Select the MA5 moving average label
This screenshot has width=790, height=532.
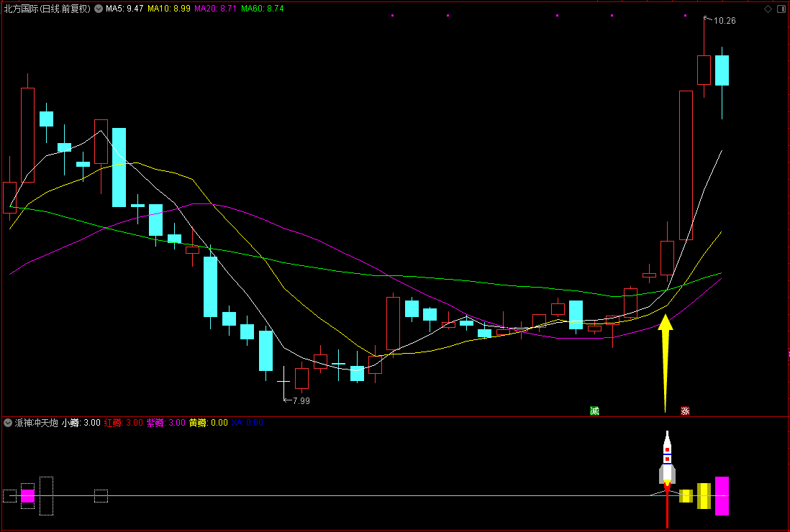(124, 9)
